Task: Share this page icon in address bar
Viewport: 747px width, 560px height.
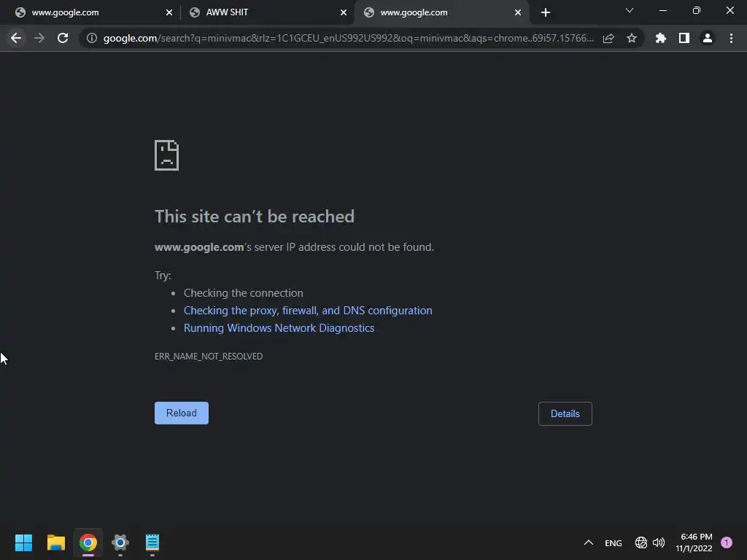Action: coord(608,38)
